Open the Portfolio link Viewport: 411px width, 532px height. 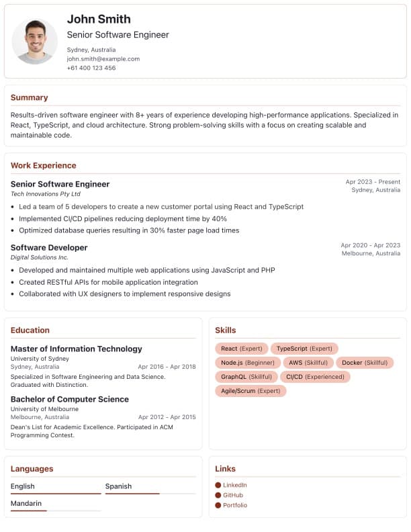[x=235, y=506]
